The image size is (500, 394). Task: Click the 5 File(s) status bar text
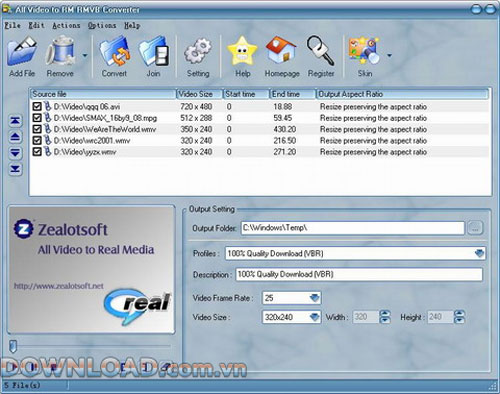(x=22, y=385)
